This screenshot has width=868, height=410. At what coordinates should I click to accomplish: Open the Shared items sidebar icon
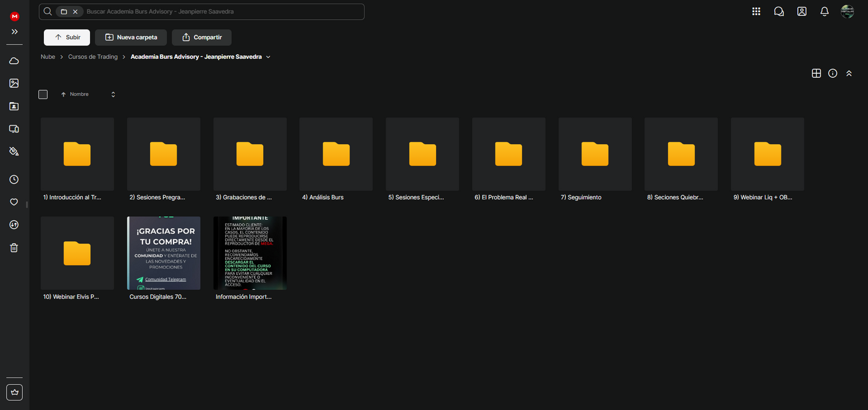[14, 106]
